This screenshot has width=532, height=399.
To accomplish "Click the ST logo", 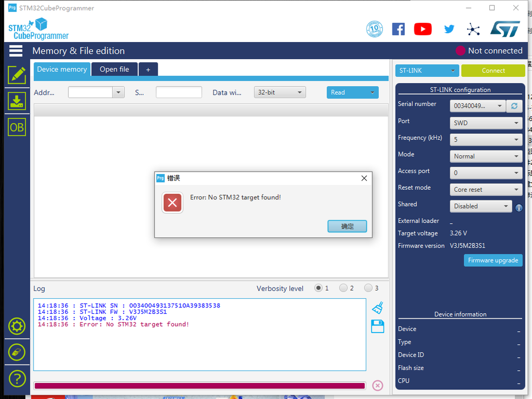I will tap(505, 29).
